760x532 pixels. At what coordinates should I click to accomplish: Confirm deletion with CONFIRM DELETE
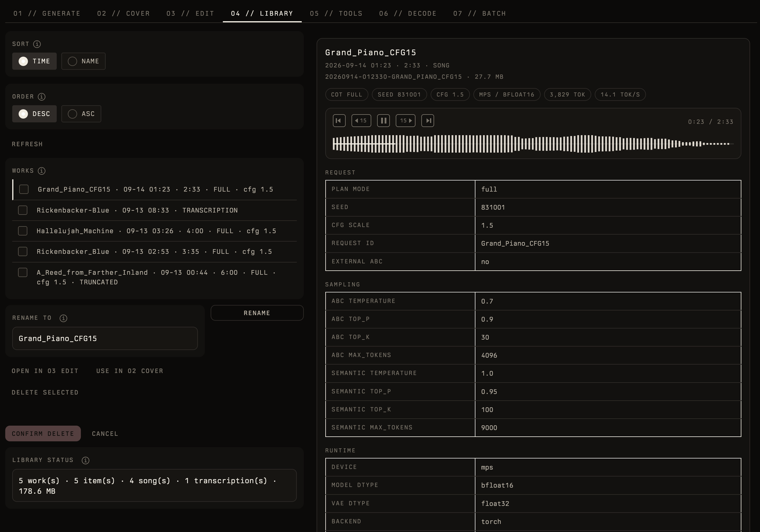point(43,434)
